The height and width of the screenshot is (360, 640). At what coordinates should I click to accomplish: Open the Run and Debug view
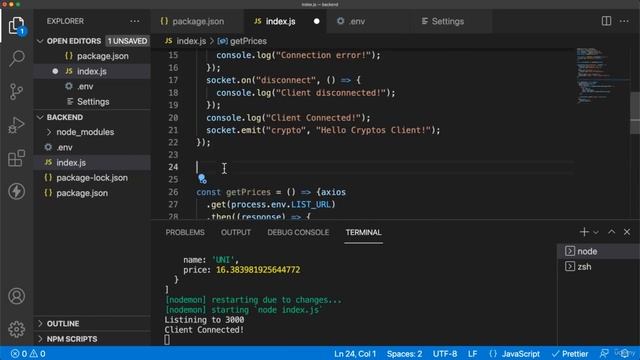16,125
